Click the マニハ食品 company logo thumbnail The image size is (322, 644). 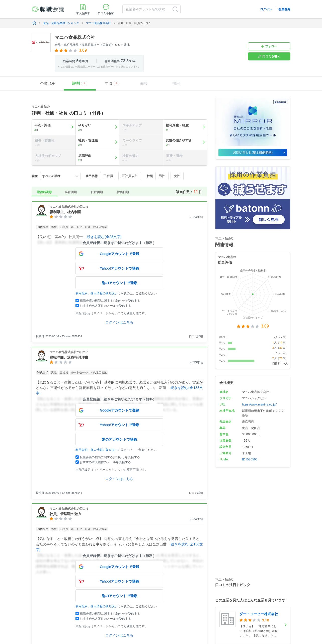coord(41,42)
